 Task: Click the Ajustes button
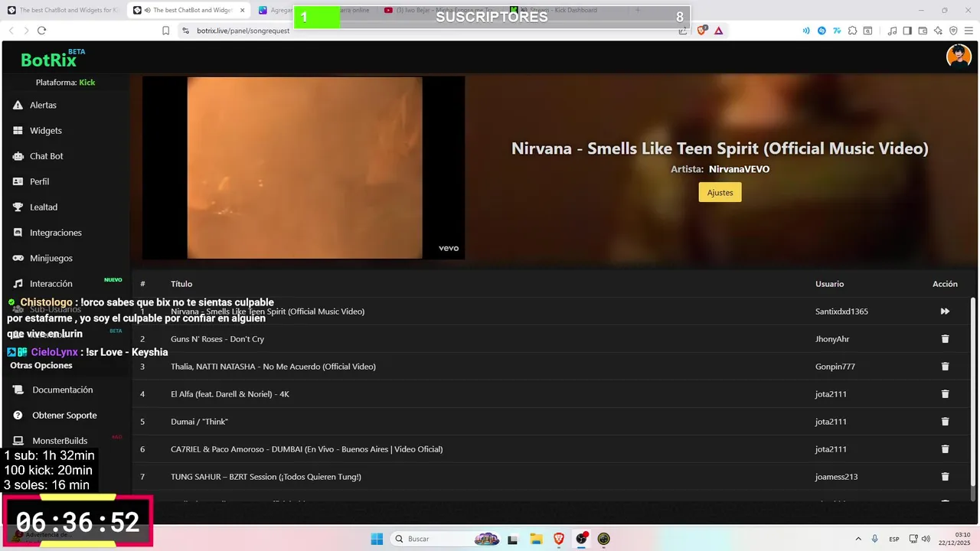(x=720, y=193)
